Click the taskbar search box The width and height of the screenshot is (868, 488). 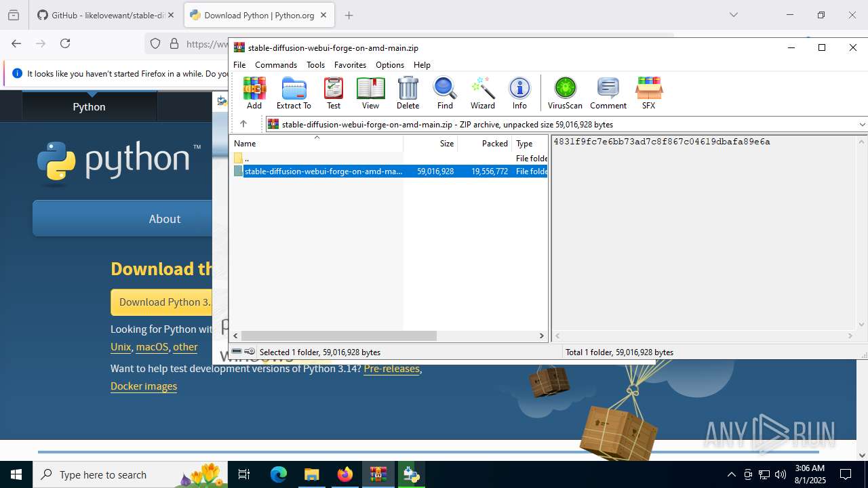(x=130, y=474)
